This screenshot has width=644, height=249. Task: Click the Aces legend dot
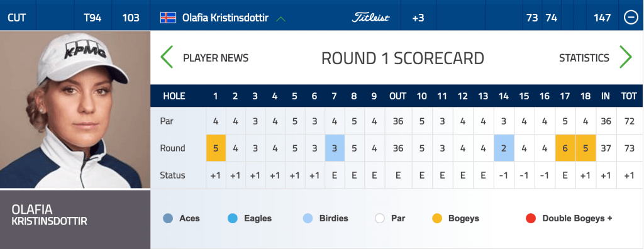click(167, 218)
